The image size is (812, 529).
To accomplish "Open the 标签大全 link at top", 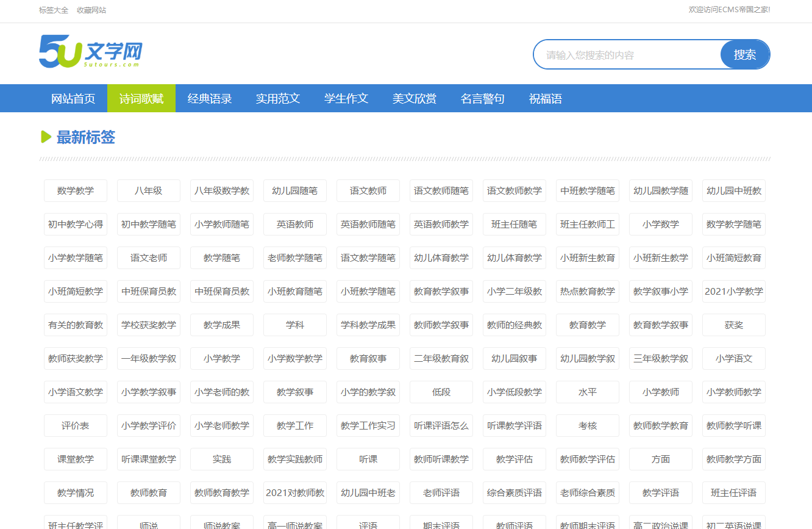I will (52, 10).
